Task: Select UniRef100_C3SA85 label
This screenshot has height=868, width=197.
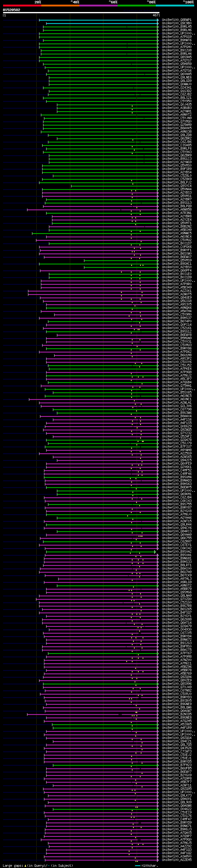Action: pyautogui.click(x=176, y=145)
